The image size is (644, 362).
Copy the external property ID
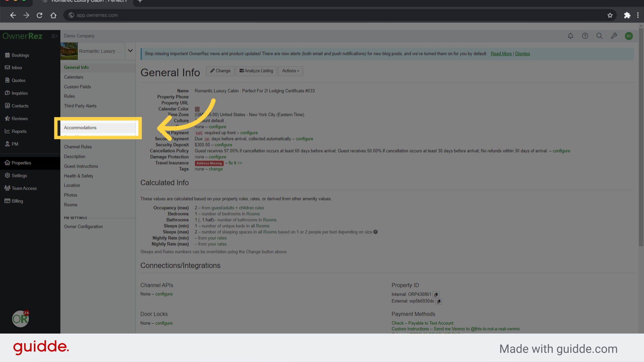click(x=439, y=301)
